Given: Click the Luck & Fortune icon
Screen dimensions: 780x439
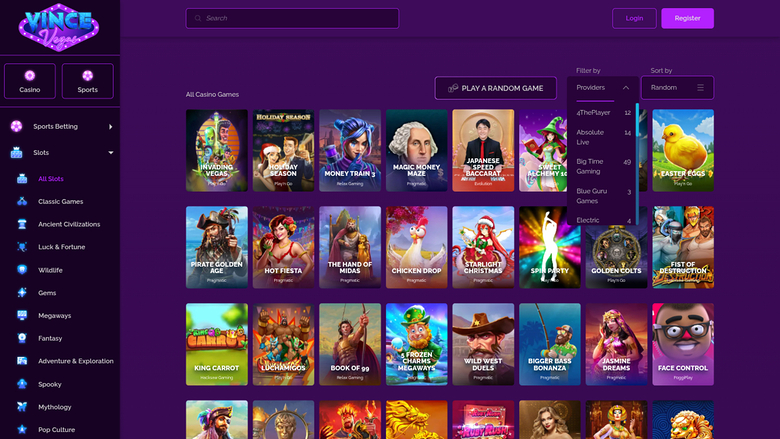Looking at the screenshot, I should click(x=22, y=247).
